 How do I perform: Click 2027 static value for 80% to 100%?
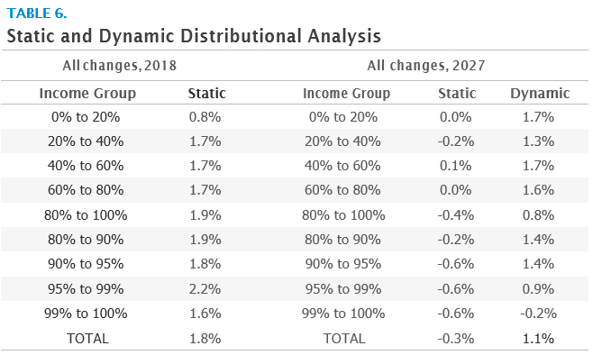pyautogui.click(x=455, y=215)
